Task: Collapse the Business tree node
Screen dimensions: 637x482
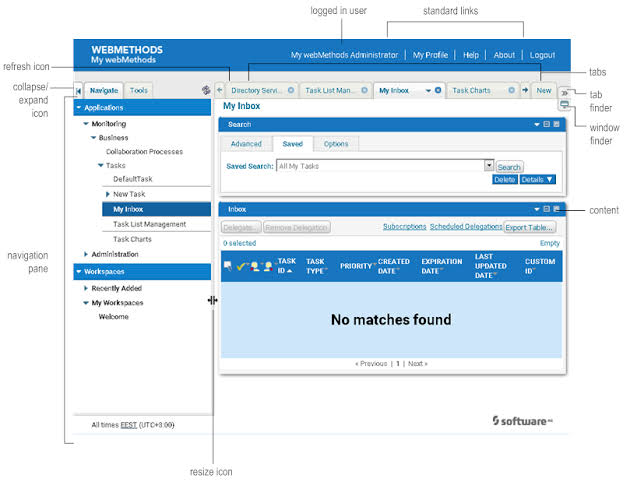Action: pyautogui.click(x=93, y=138)
